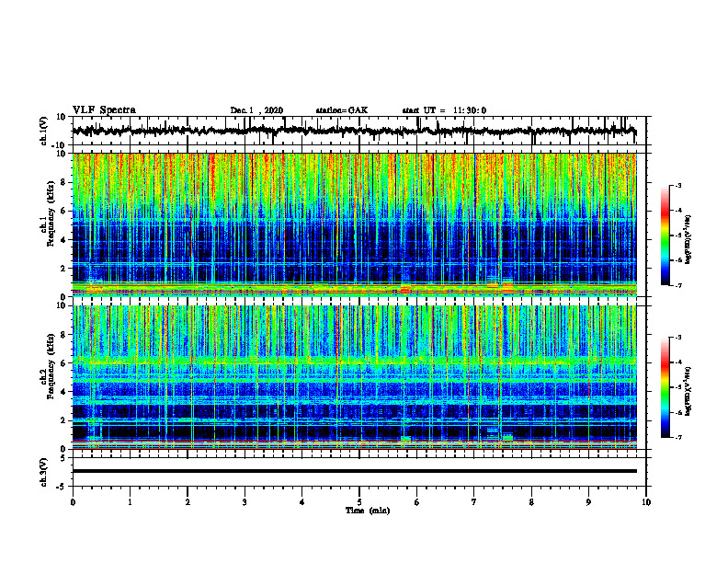Screen dimensions: 728x563
Task: Click the "5" tick label on ch.3(V) axis
Action: (63, 458)
